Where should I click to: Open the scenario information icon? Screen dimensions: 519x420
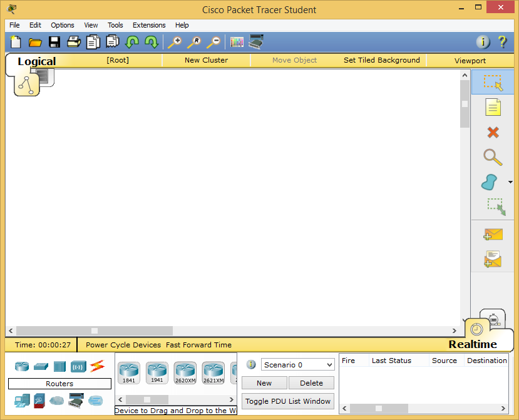[x=251, y=364]
